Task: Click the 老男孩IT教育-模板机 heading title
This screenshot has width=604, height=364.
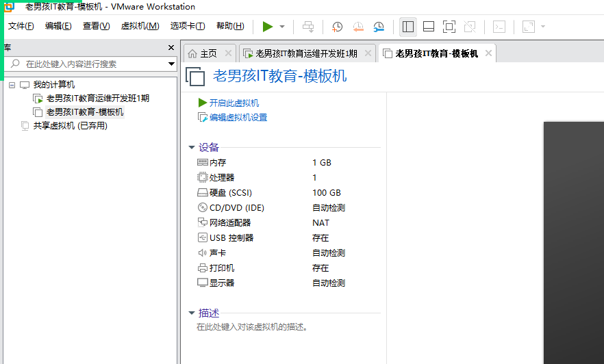Action: [279, 76]
